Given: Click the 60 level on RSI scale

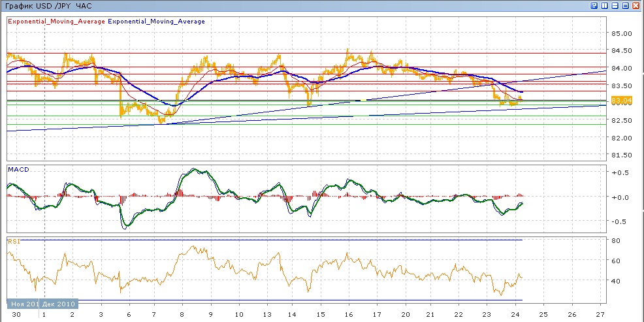Looking at the screenshot, I should pyautogui.click(x=616, y=261).
